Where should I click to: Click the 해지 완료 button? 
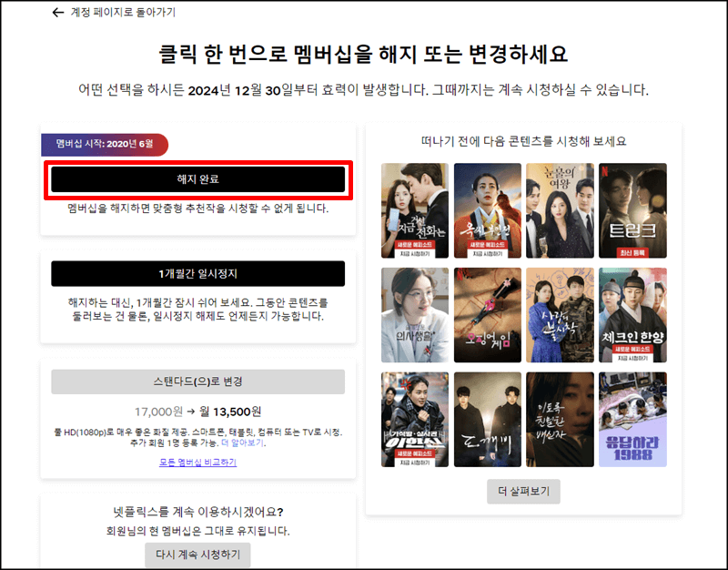click(x=197, y=179)
